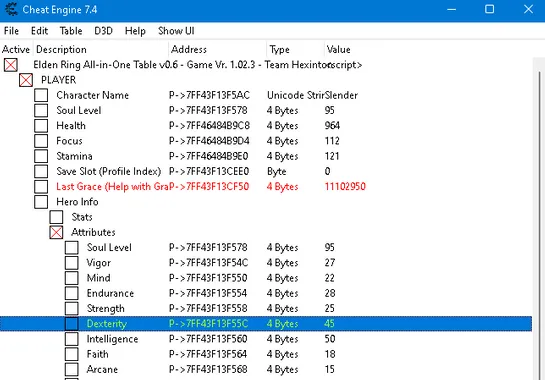The height and width of the screenshot is (380, 545).
Task: Maximize the Cheat Engine window
Action: (489, 9)
